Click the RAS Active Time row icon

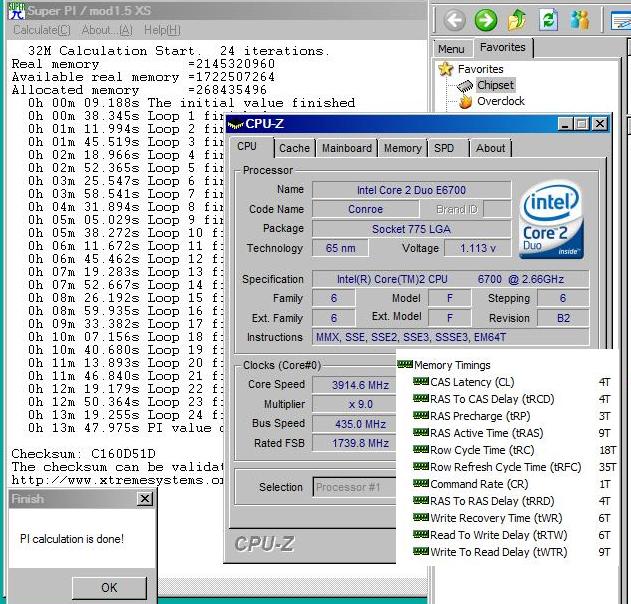coord(421,433)
